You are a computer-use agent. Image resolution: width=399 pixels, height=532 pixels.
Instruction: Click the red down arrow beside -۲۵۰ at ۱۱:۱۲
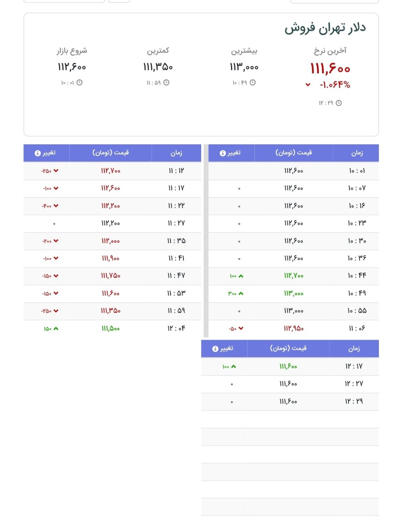(56, 170)
